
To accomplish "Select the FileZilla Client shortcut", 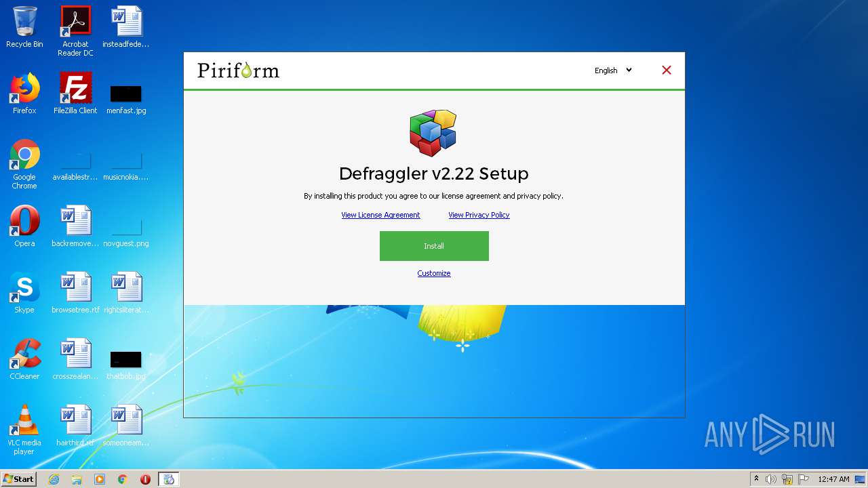I will point(75,94).
